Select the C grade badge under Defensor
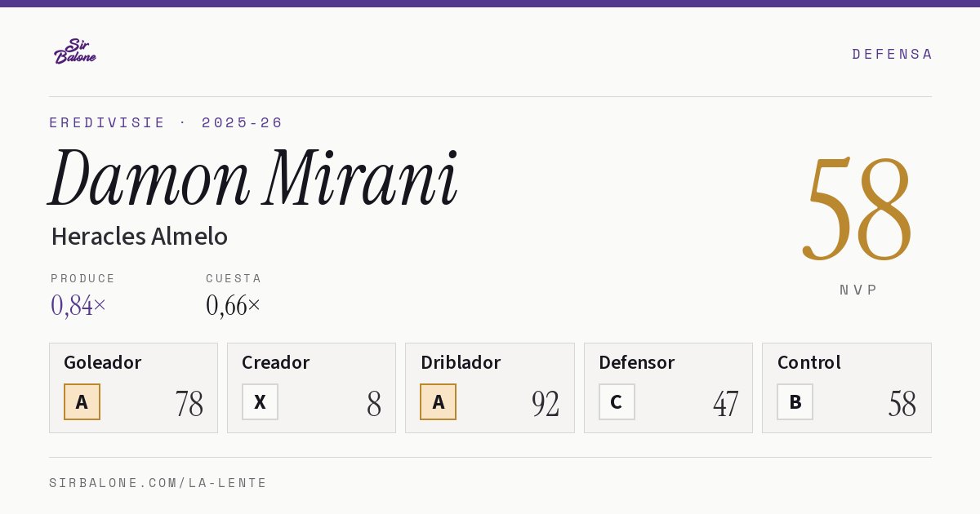This screenshot has height=514, width=980. (x=617, y=401)
